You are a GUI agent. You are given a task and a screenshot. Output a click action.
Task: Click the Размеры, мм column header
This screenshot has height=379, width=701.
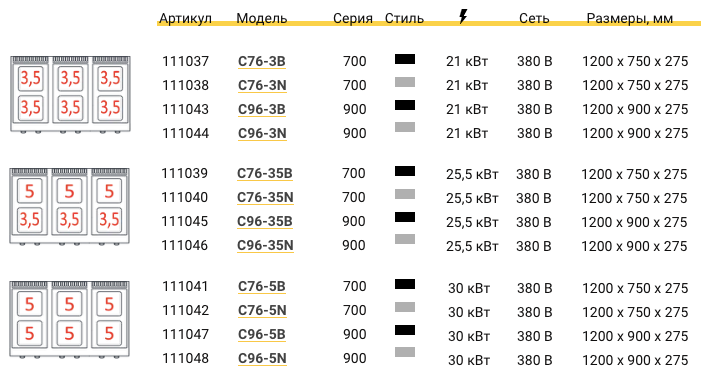pos(629,18)
